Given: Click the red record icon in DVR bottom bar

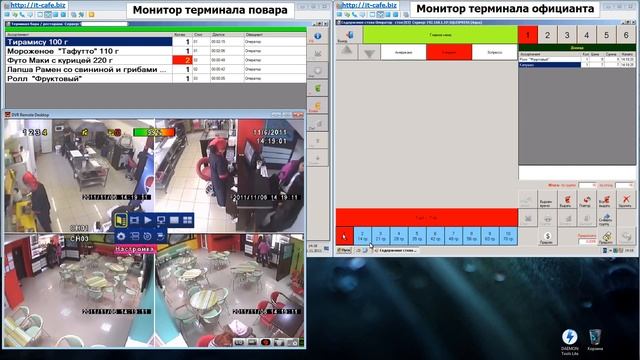Looking at the screenshot, I should pyautogui.click(x=266, y=342).
